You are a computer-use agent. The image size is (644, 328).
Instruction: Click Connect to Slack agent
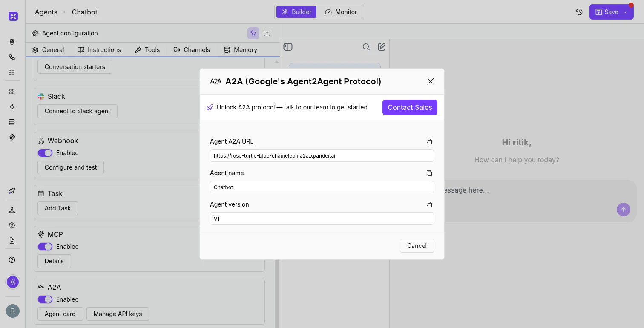[78, 111]
